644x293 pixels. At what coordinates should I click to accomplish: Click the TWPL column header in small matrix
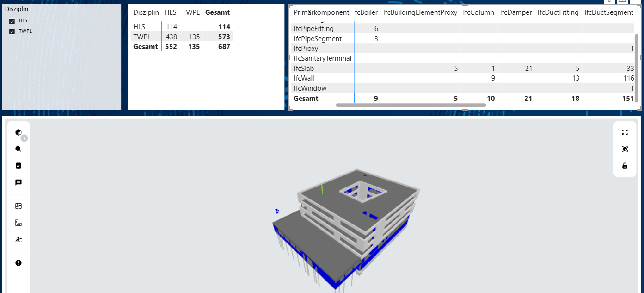pos(191,12)
